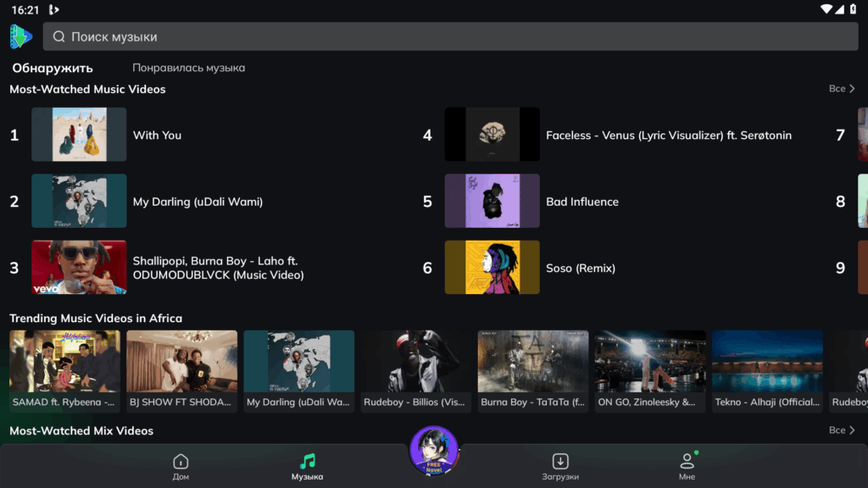868x488 pixels.
Task: Tap the 16:21 clock
Action: pos(25,10)
